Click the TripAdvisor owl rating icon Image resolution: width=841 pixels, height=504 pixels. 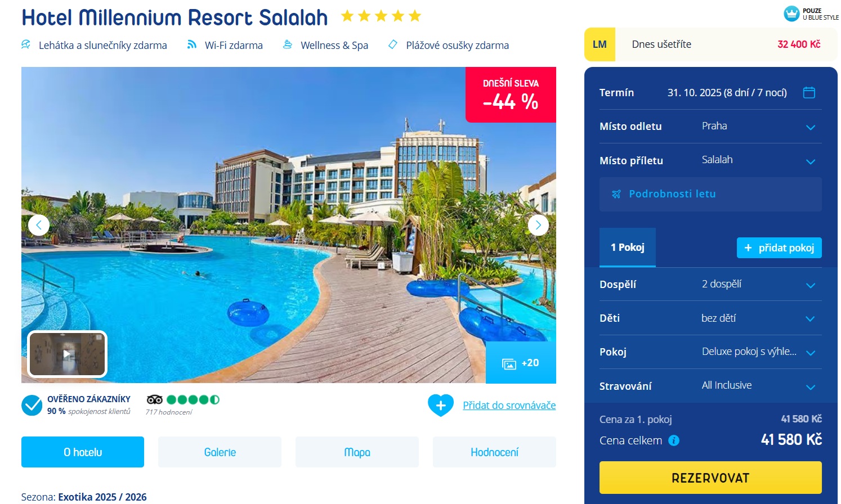tap(154, 399)
